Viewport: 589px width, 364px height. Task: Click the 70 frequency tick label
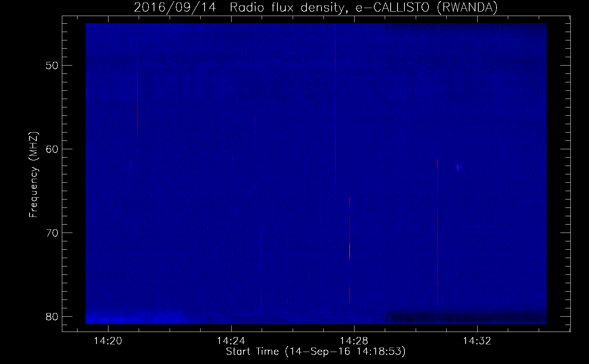click(52, 233)
